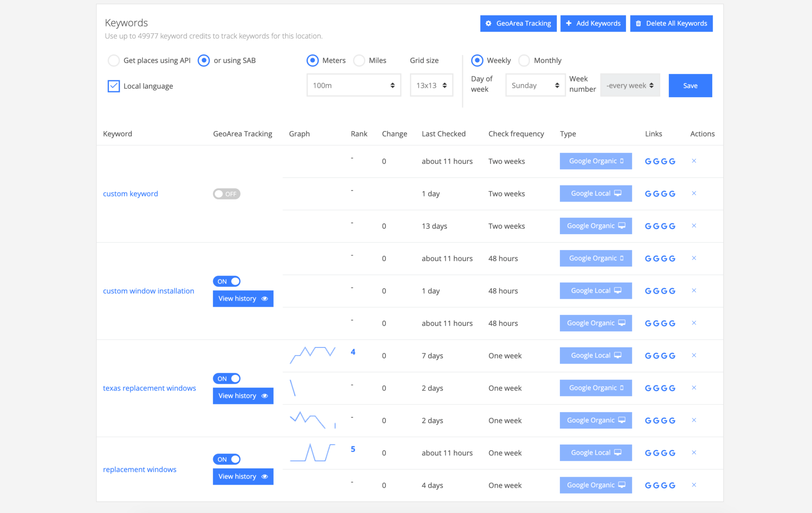The image size is (812, 513).
Task: Click X to delete custom window installation Local row
Action: coord(694,291)
